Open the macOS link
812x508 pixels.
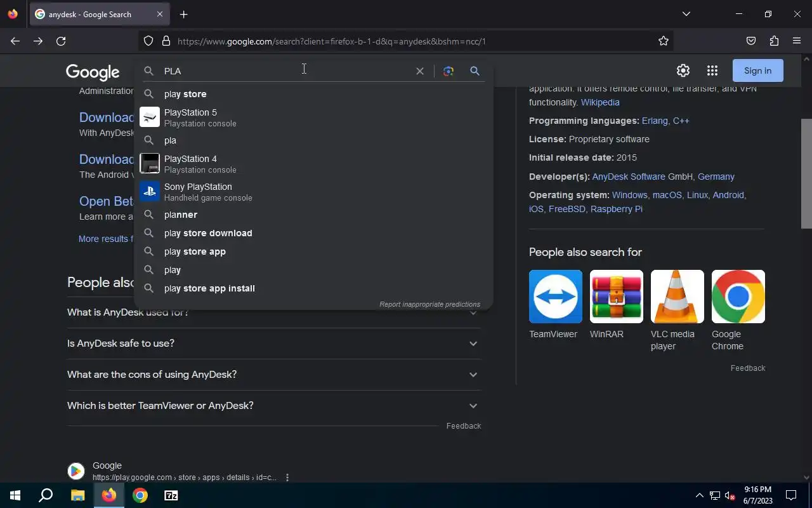pyautogui.click(x=667, y=195)
